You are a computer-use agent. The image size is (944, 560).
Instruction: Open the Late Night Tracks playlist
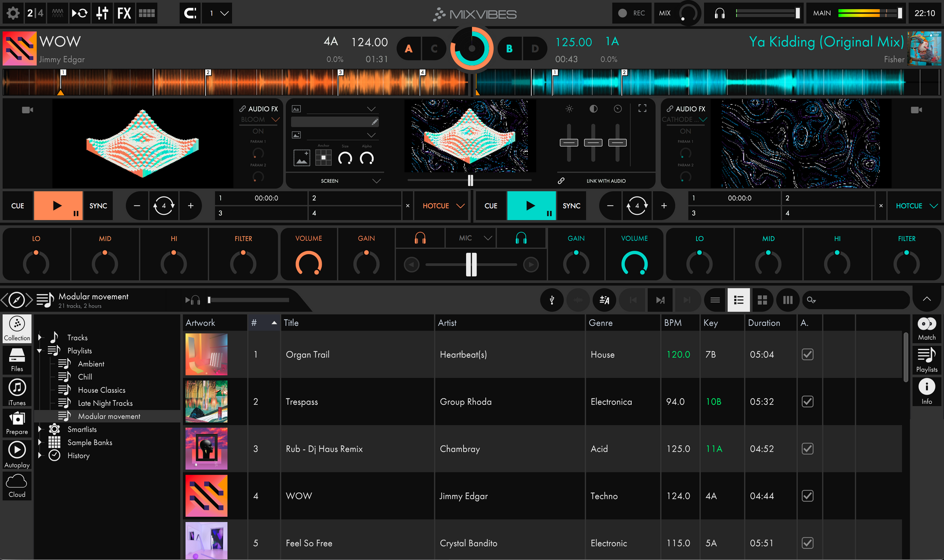tap(106, 403)
